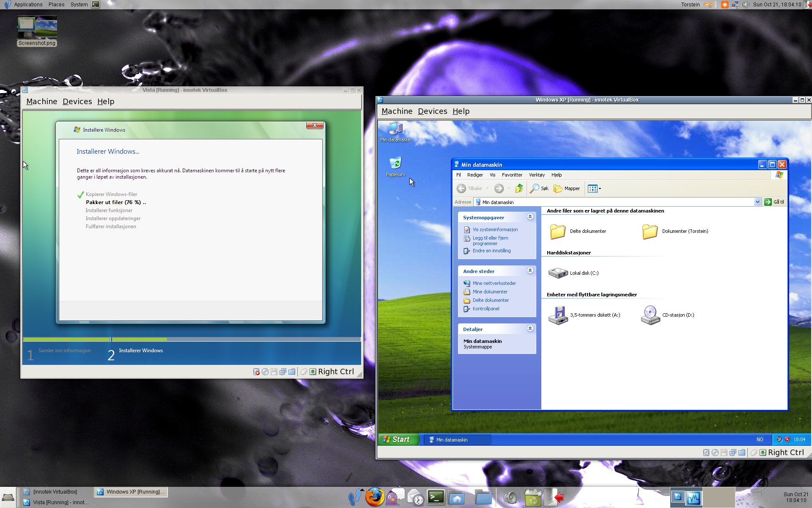Click shared folders icon in Windows XP VM status bar

[x=742, y=453]
